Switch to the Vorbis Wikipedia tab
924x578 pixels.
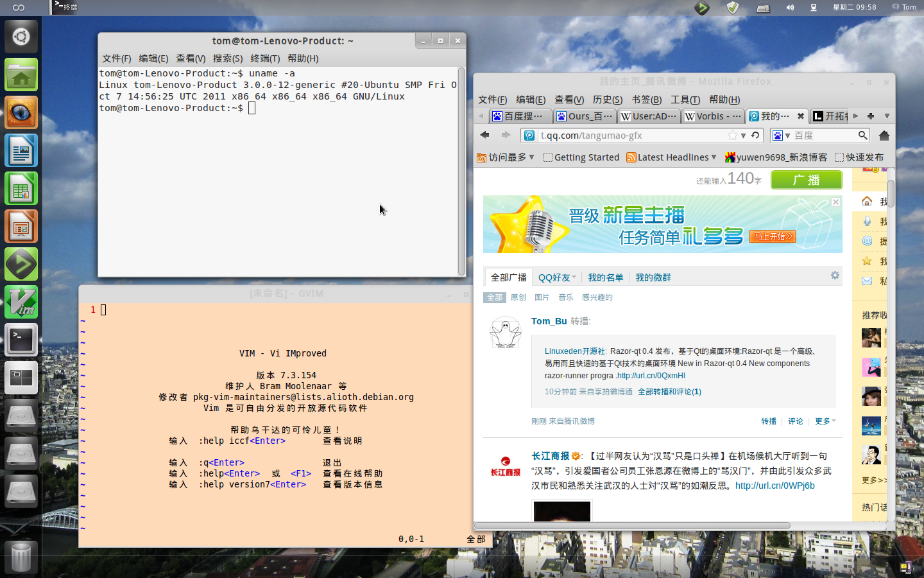point(713,116)
